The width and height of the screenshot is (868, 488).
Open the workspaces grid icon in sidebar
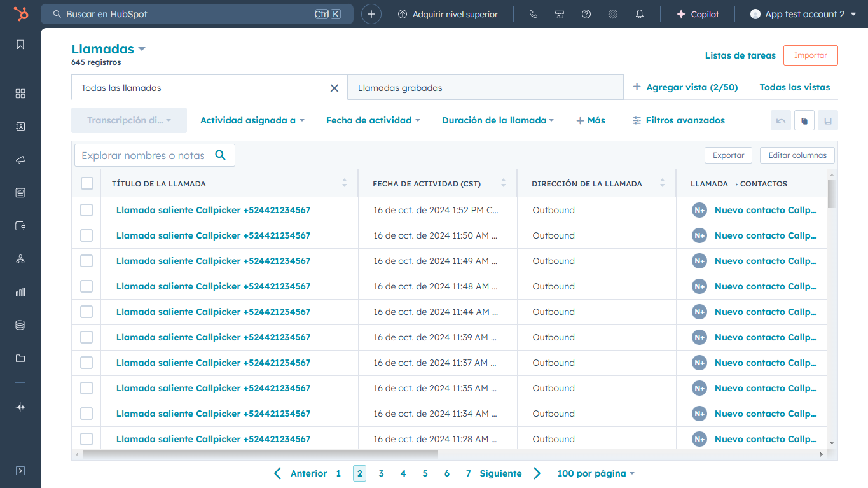coord(20,94)
